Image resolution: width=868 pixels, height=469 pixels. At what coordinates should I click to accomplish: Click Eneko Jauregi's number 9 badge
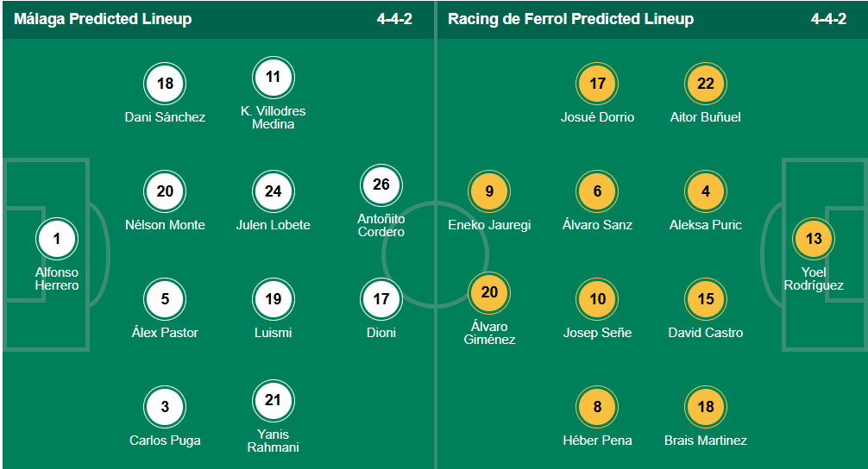(x=489, y=191)
